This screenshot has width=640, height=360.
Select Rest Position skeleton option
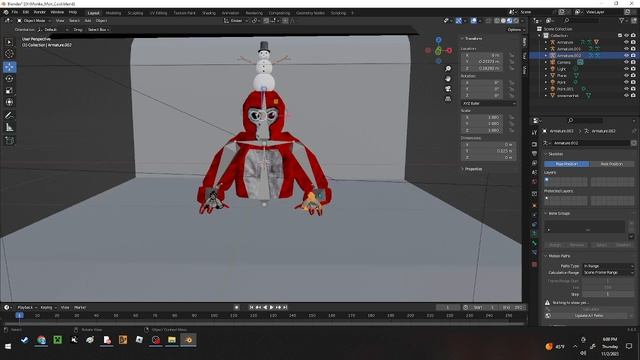tap(611, 164)
